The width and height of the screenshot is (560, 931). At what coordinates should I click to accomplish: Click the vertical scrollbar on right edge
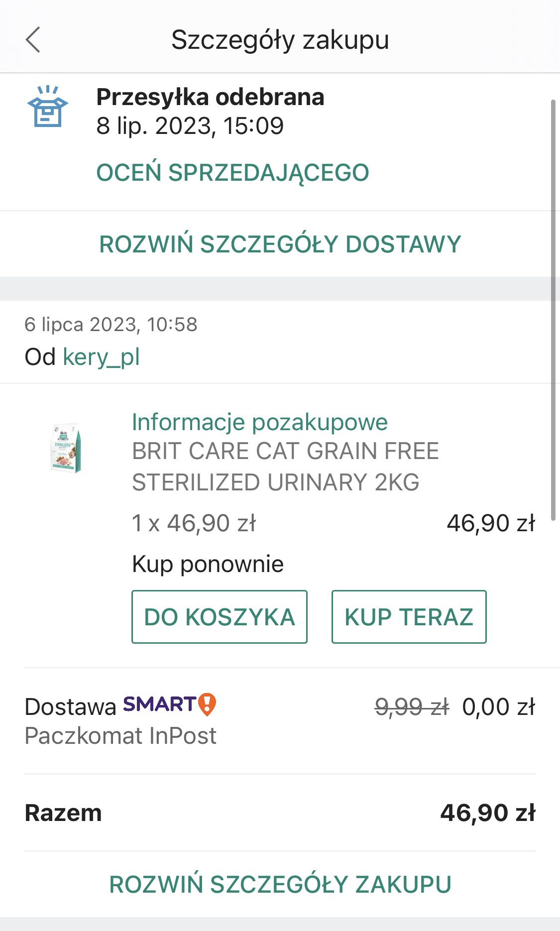553,310
